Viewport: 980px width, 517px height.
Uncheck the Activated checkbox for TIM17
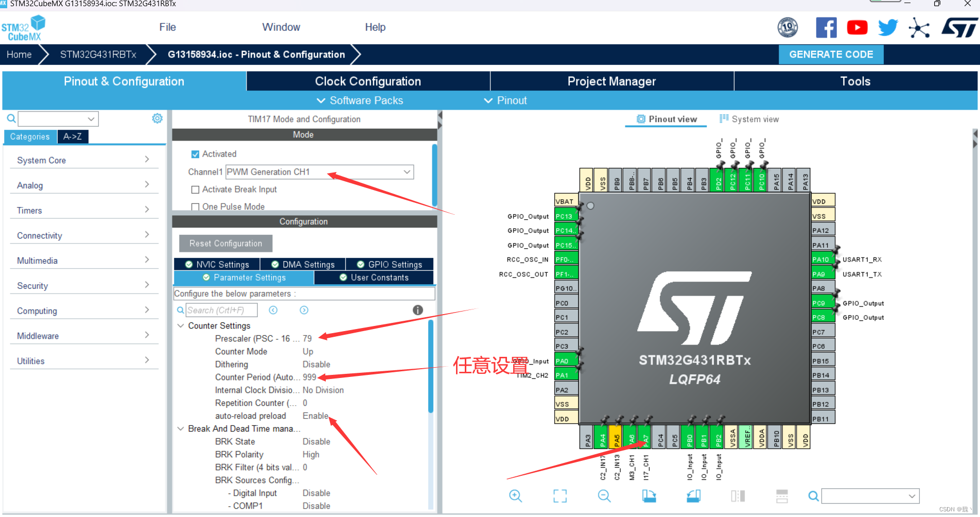point(195,154)
